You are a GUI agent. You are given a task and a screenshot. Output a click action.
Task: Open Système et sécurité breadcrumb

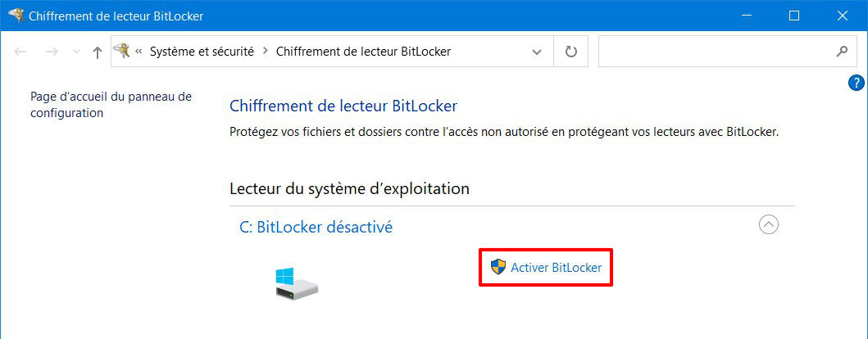tap(202, 52)
